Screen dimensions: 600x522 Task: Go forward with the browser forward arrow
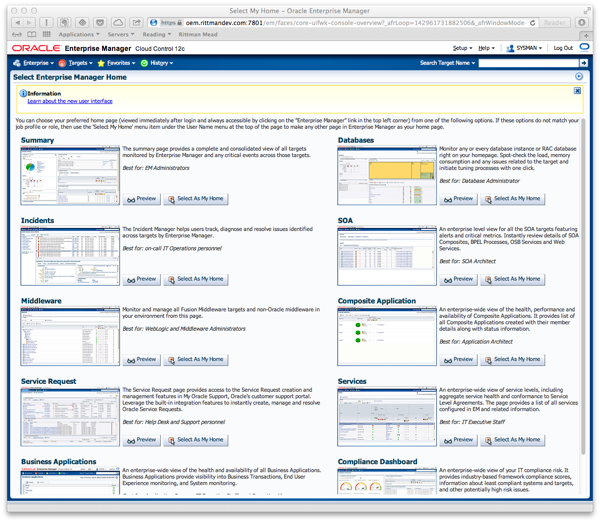[x=30, y=23]
